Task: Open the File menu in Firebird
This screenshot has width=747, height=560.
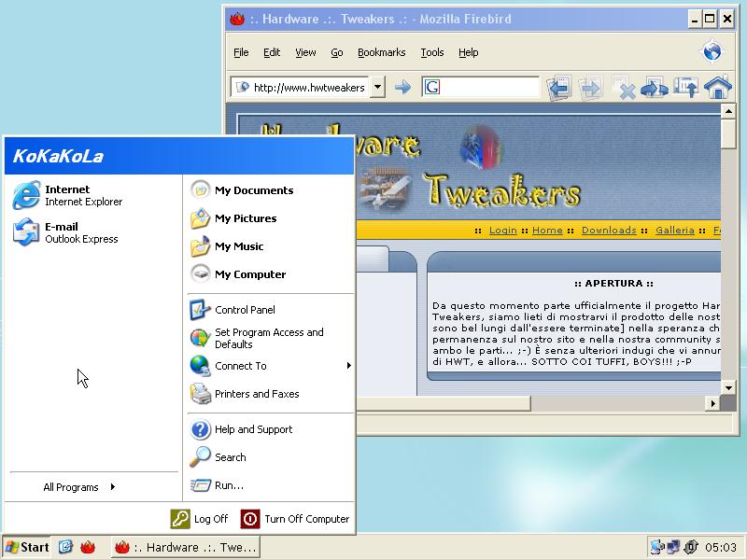Action: coord(241,52)
